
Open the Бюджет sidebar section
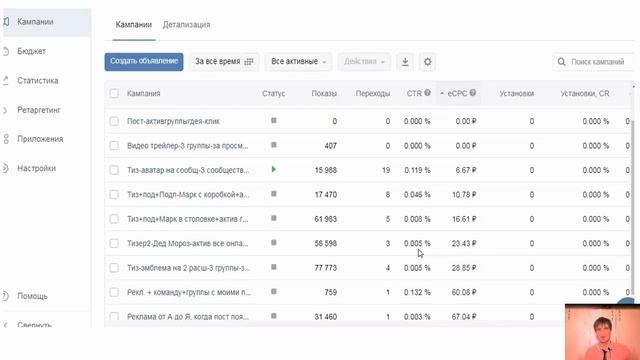click(31, 51)
